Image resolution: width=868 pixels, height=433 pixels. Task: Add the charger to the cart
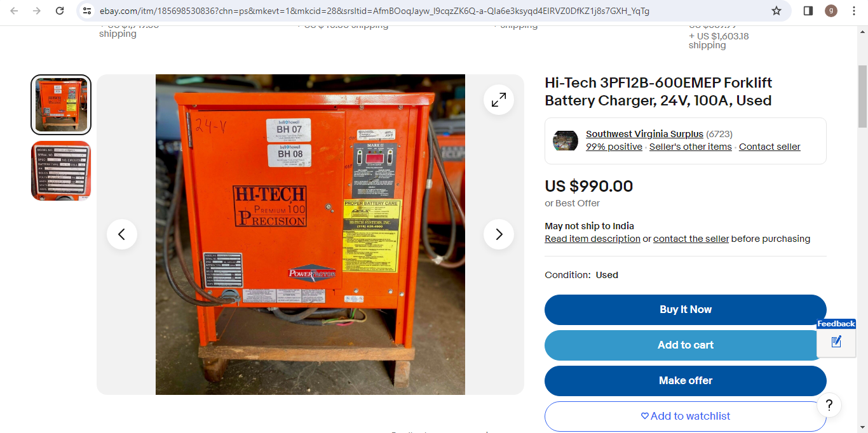tap(685, 345)
